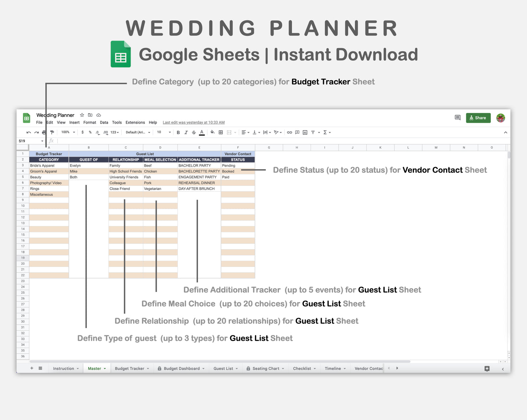Toggle strikethrough formatting
The image size is (527, 420).
coord(194,132)
